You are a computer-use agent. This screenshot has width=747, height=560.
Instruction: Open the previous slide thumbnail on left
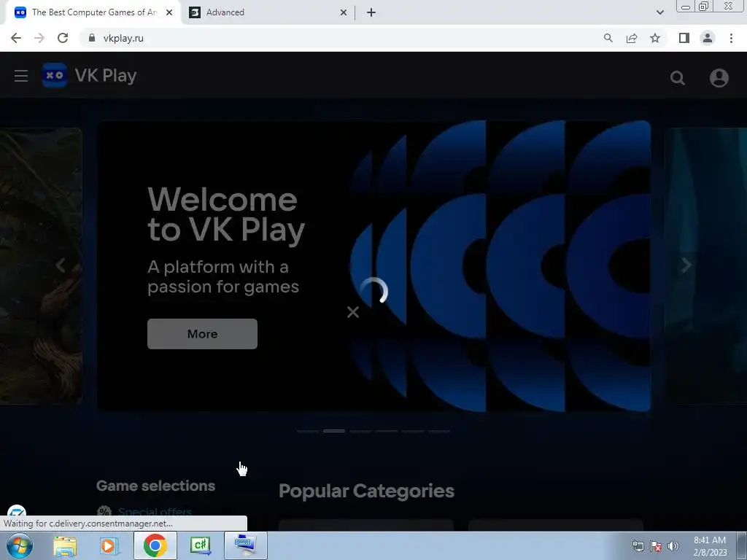[41, 265]
